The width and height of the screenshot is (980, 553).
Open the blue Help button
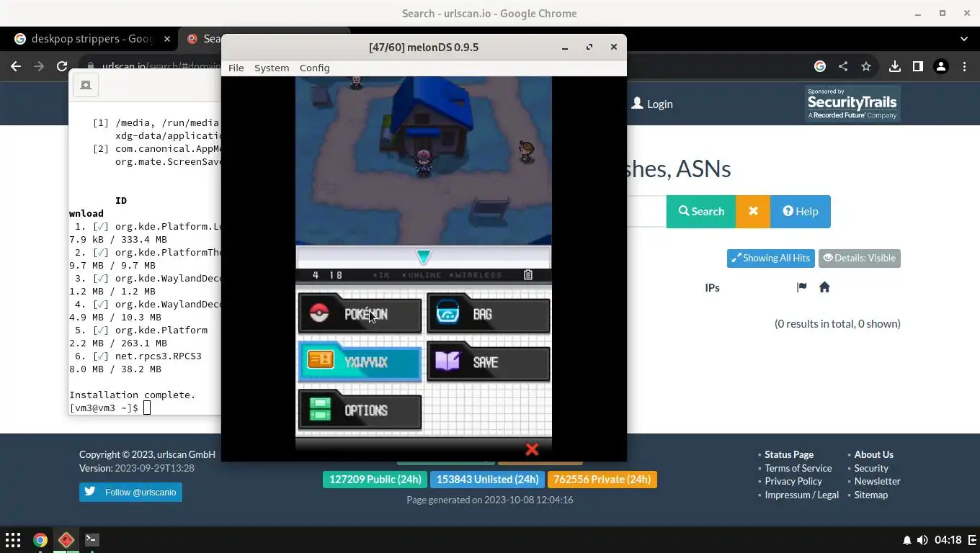tap(801, 211)
